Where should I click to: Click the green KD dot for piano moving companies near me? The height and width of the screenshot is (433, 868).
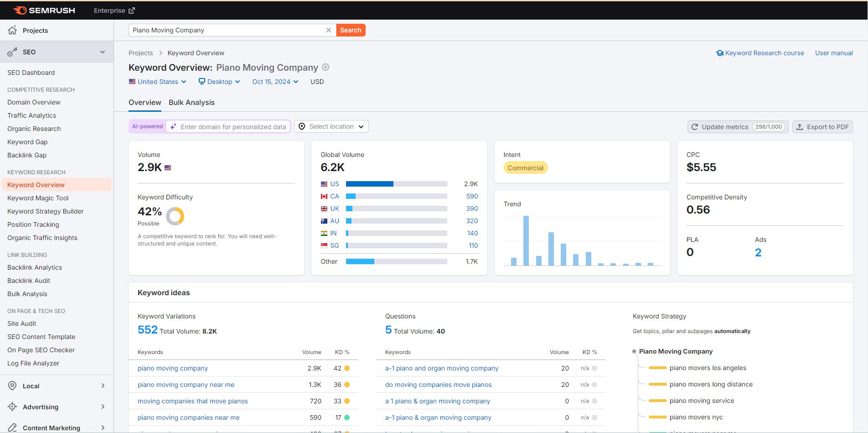point(347,417)
